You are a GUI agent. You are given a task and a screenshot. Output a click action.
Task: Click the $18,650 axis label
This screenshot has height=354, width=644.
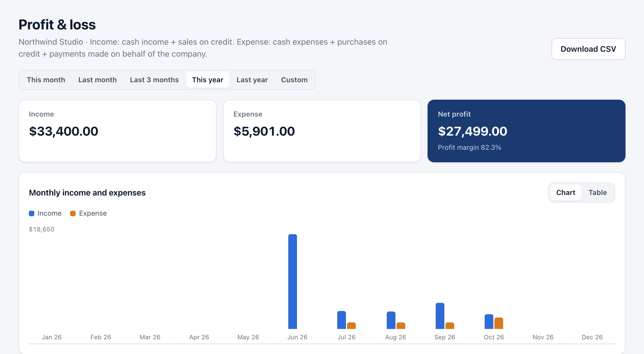point(42,229)
